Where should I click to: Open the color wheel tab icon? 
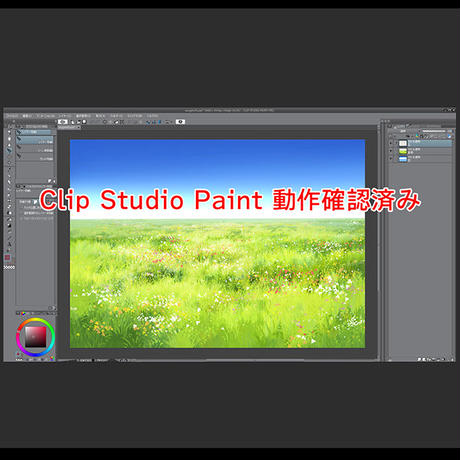23,313
